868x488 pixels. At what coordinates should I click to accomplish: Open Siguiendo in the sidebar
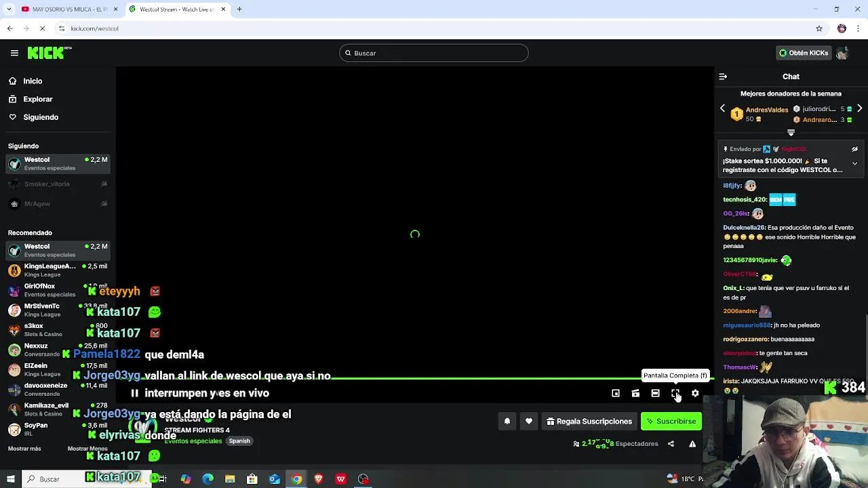coord(41,117)
